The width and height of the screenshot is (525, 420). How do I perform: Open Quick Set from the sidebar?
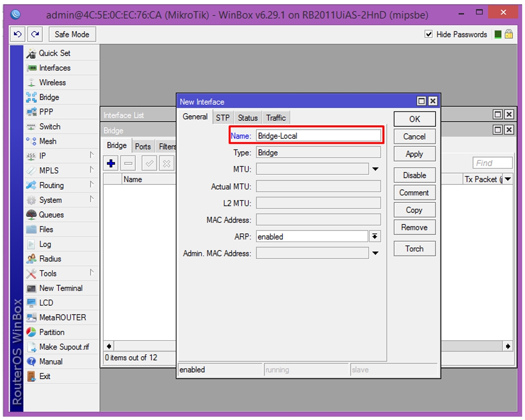coord(62,53)
